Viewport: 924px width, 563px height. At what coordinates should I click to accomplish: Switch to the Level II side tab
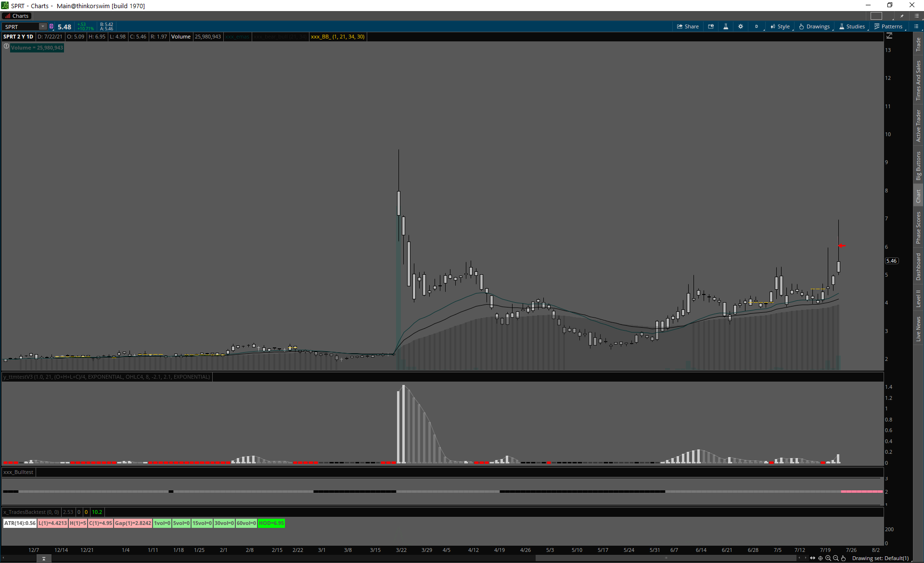[918, 298]
